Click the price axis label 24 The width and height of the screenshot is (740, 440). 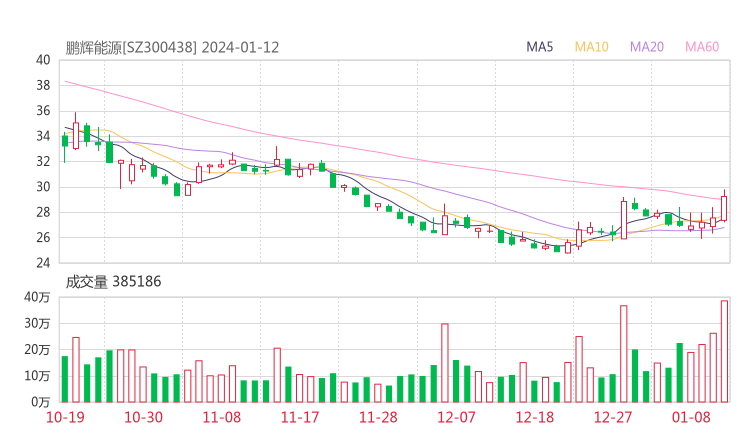click(43, 262)
